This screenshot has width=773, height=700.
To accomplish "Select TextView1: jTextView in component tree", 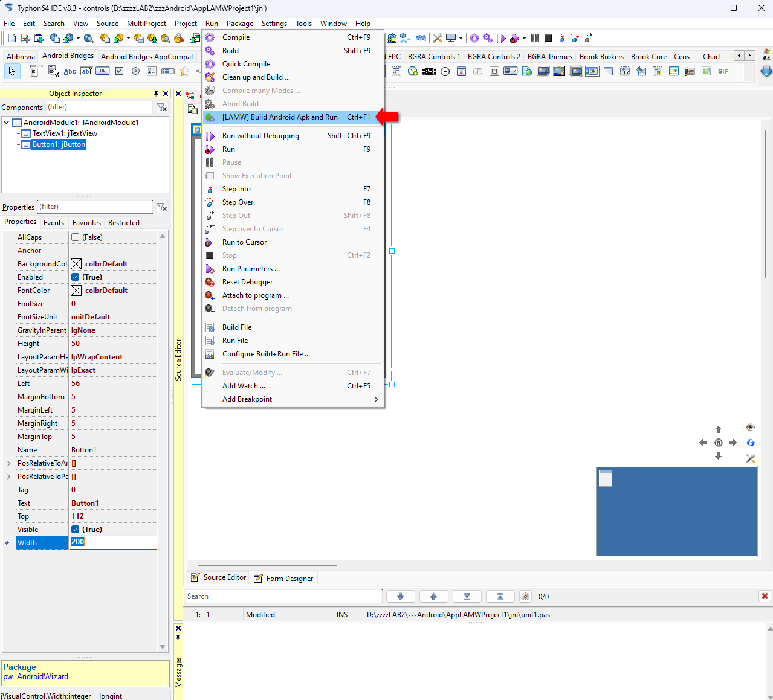I will point(65,133).
